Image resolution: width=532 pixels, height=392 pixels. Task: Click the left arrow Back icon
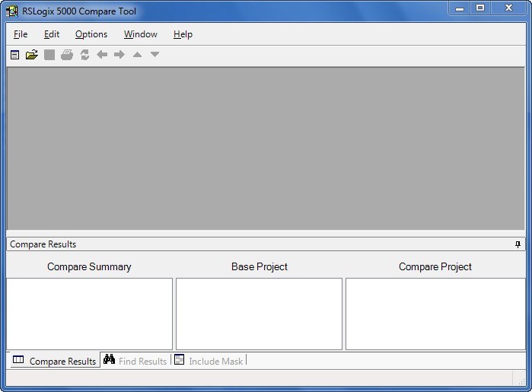[x=102, y=55]
